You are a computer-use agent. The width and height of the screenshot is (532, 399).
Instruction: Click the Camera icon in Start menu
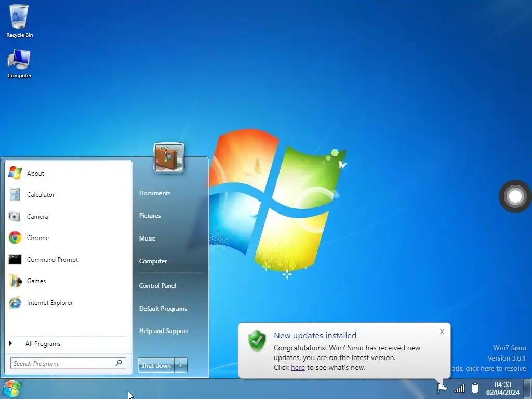coord(15,216)
